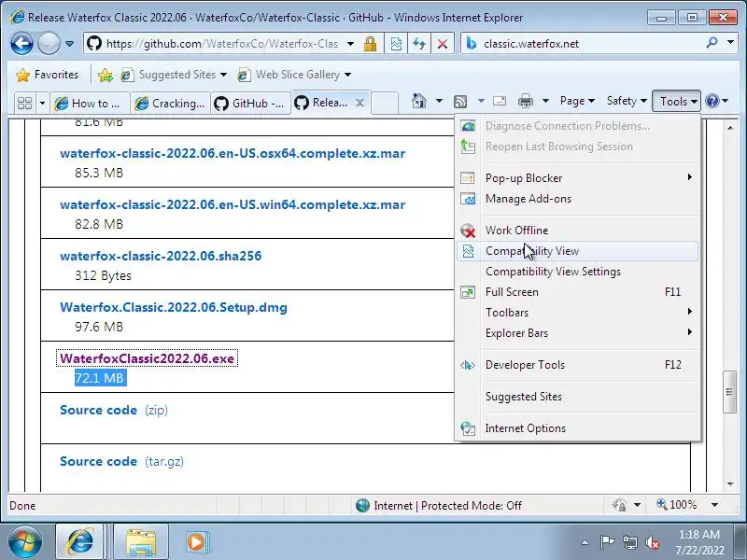Expand the tab list dropdown arrow
This screenshot has height=560, width=747.
(42, 103)
